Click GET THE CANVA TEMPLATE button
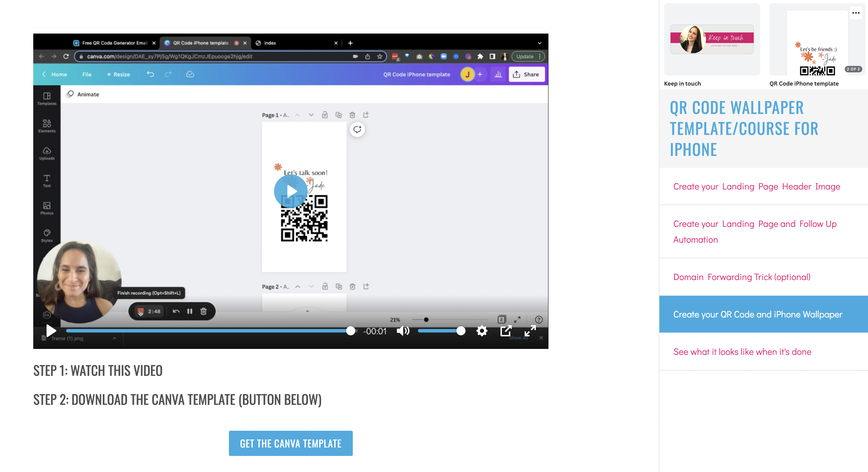The width and height of the screenshot is (868, 472). pyautogui.click(x=290, y=443)
